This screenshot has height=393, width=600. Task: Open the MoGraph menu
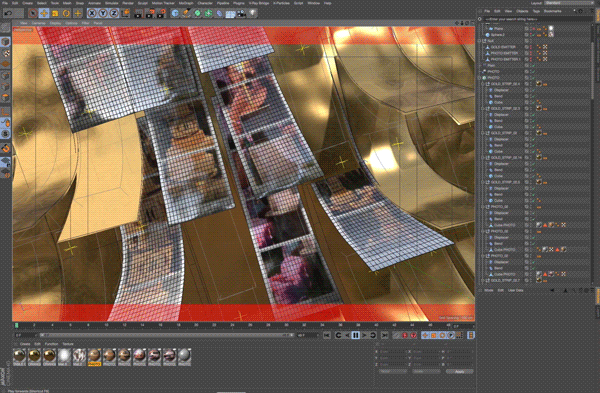click(186, 3)
